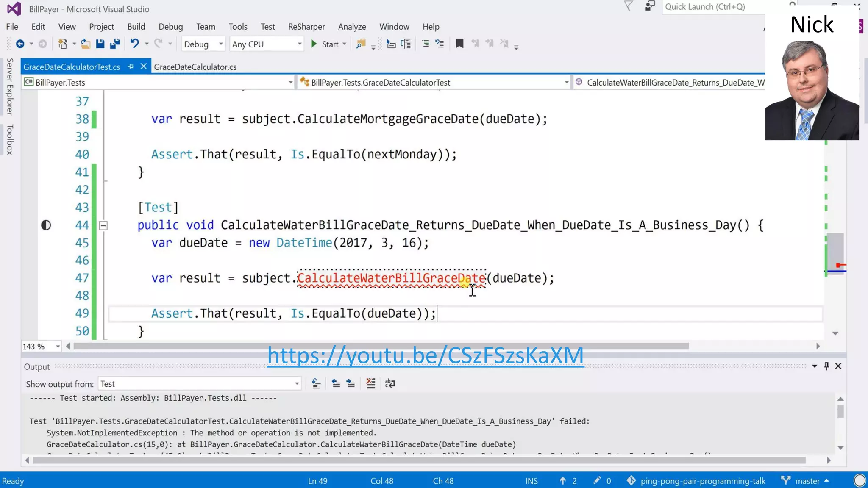Collapse the test method at line 44
The height and width of the screenshot is (488, 868).
[x=103, y=225]
